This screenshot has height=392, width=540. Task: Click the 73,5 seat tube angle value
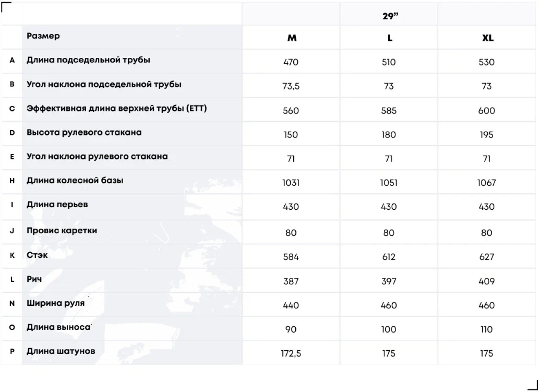click(x=291, y=87)
